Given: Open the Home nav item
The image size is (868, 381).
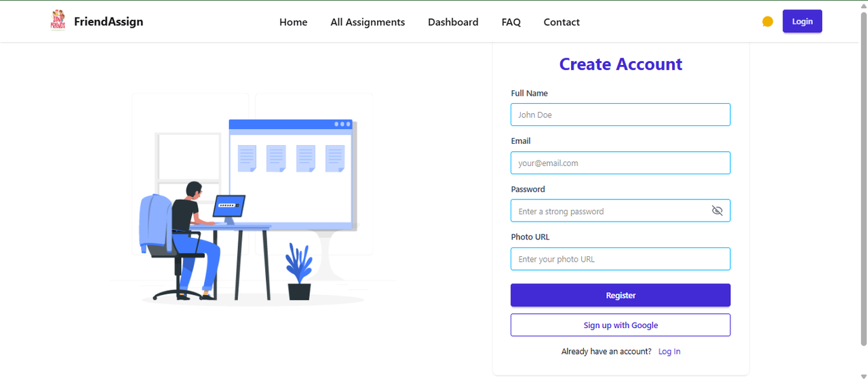Looking at the screenshot, I should tap(293, 22).
